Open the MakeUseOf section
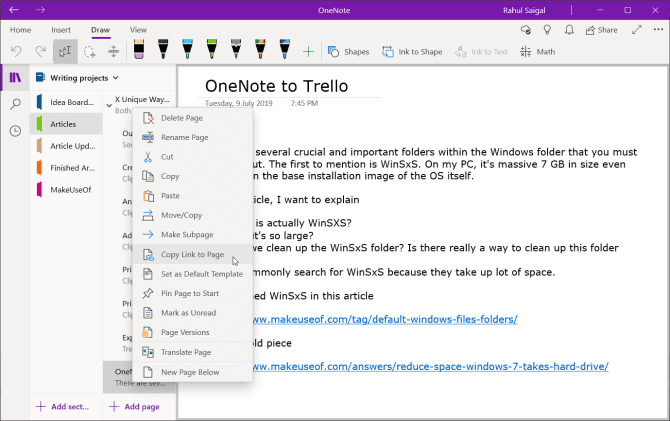 pos(66,189)
